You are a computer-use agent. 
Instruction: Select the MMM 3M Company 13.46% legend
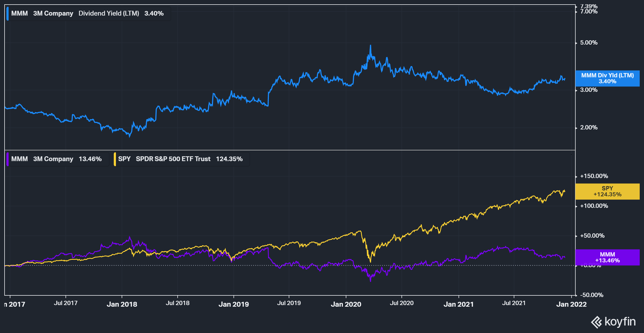[x=57, y=159]
